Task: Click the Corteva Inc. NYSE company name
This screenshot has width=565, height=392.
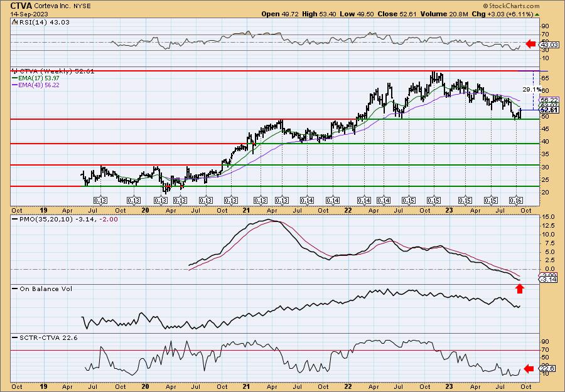Action: (62, 6)
